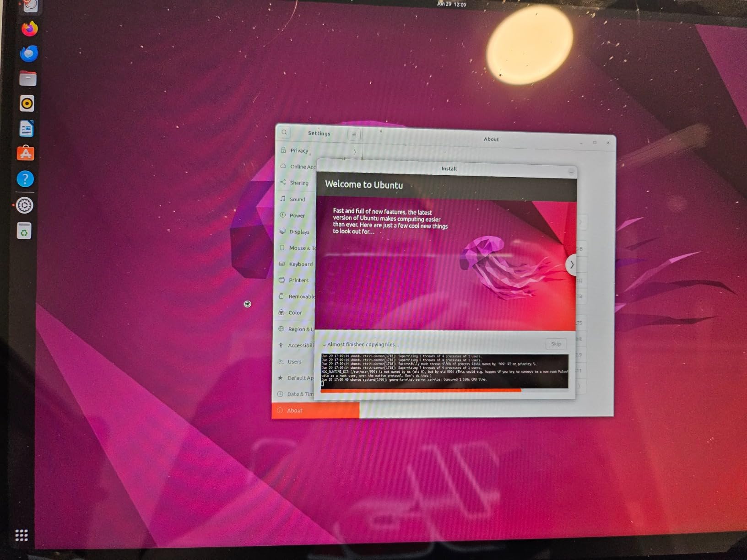The width and height of the screenshot is (747, 560).
Task: Minimize the Install window
Action: click(x=571, y=172)
